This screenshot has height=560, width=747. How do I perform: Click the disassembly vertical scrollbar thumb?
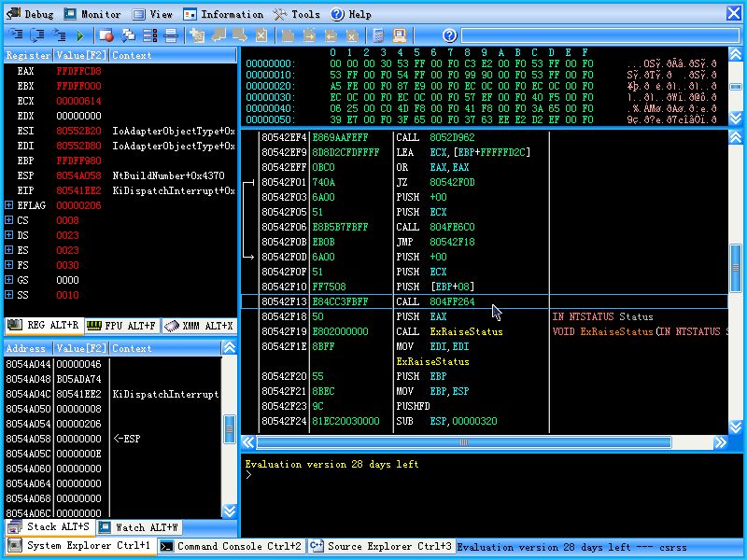tap(736, 268)
